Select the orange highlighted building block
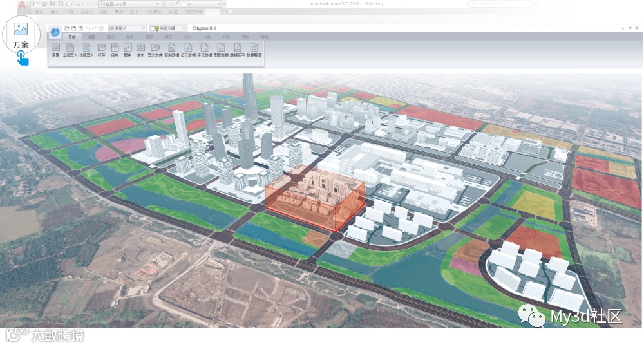644x347 pixels. tap(315, 198)
